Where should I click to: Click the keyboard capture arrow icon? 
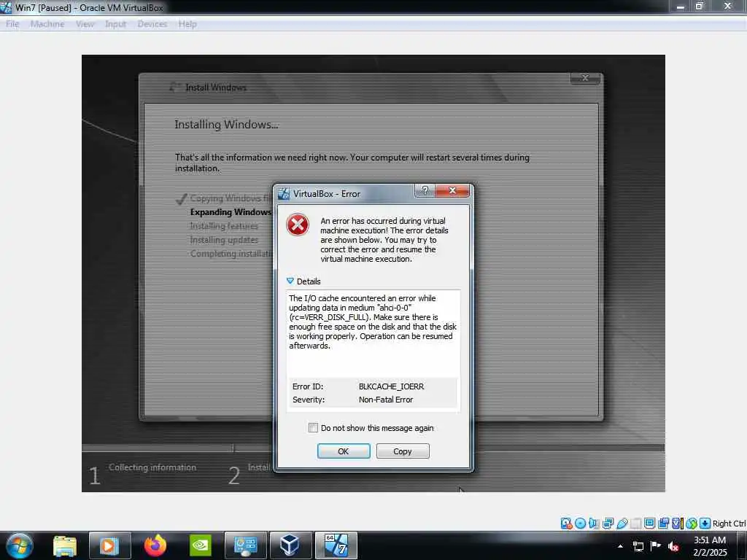click(x=705, y=524)
